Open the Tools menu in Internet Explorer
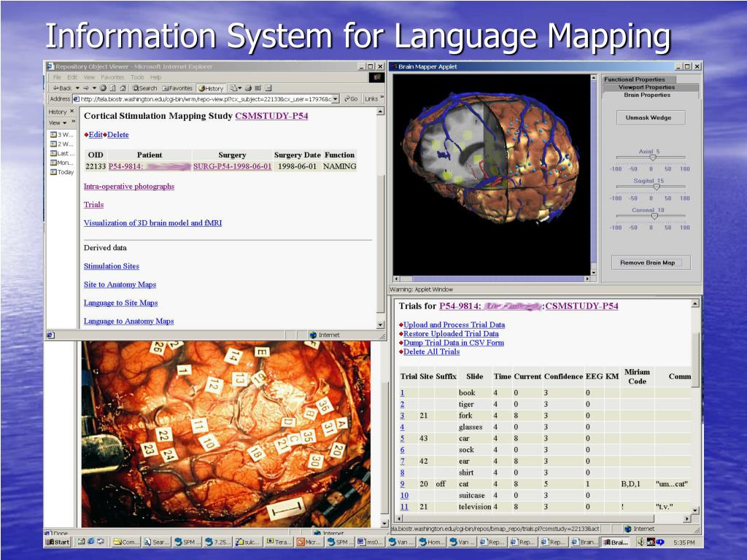The image size is (747, 560). pos(137,77)
